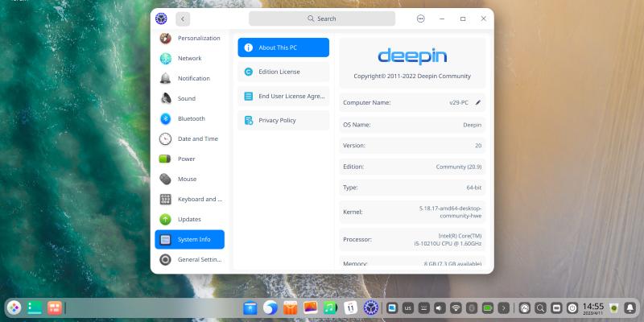This screenshot has height=322, width=644.
Task: Open the Edition License tab
Action: tap(283, 72)
